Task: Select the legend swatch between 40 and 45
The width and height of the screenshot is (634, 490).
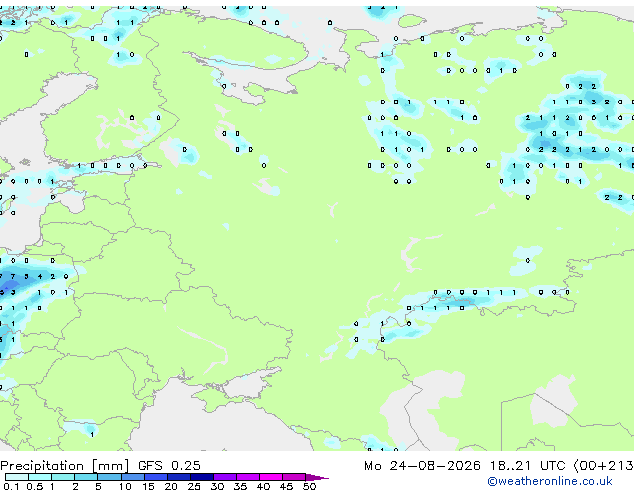Action: click(271, 477)
